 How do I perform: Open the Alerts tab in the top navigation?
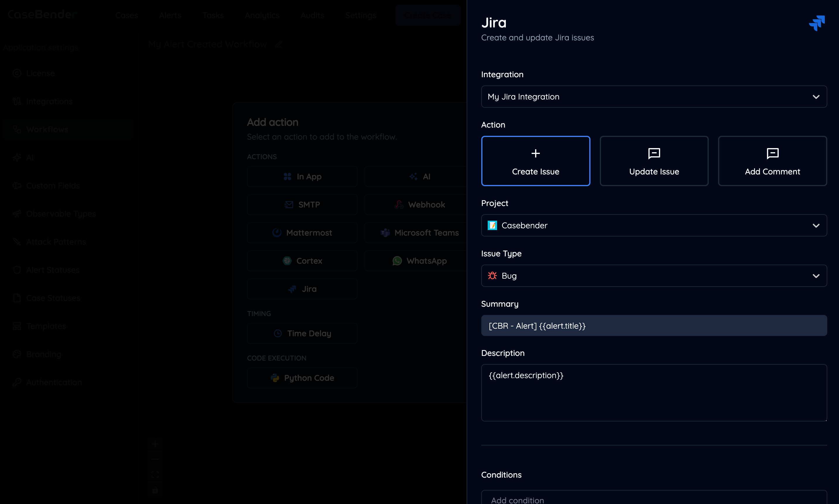tap(170, 15)
